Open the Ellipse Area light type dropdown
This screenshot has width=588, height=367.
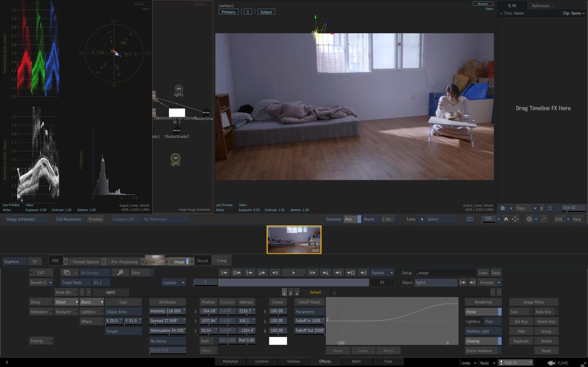click(123, 312)
